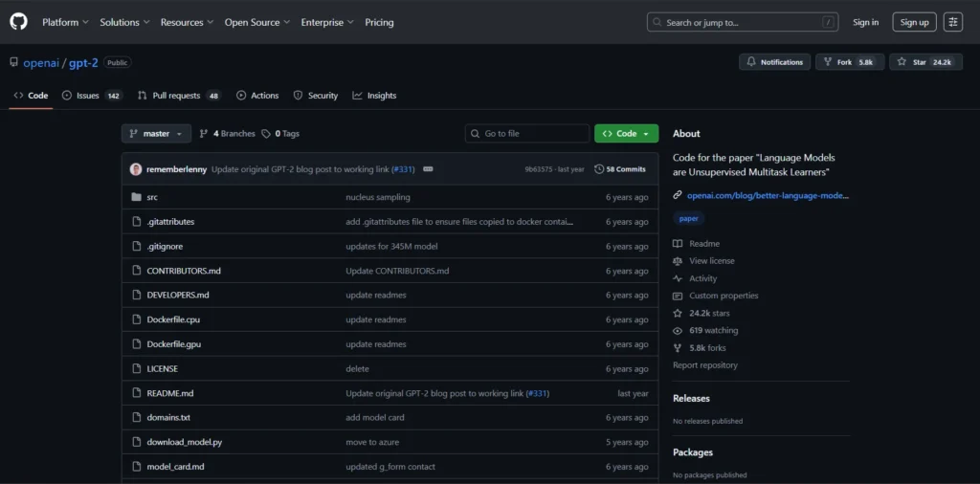Open the master branch dropdown
The image size is (980, 484).
click(x=156, y=134)
